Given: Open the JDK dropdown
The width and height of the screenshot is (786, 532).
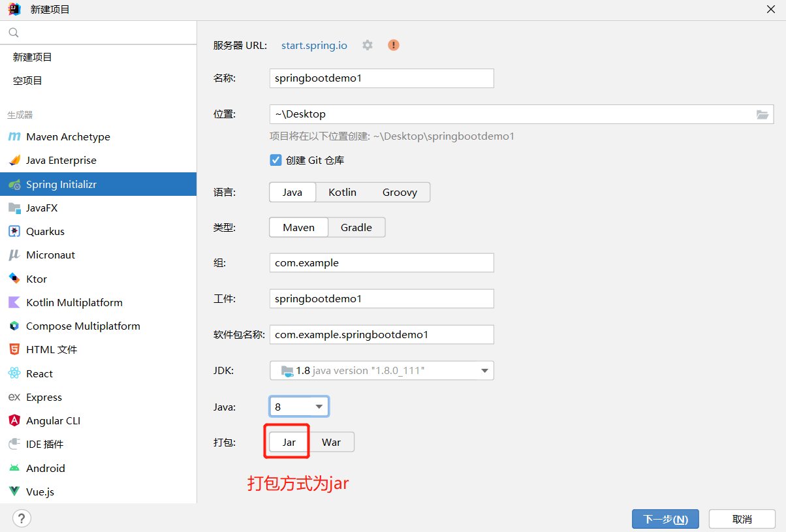Looking at the screenshot, I should (x=381, y=370).
